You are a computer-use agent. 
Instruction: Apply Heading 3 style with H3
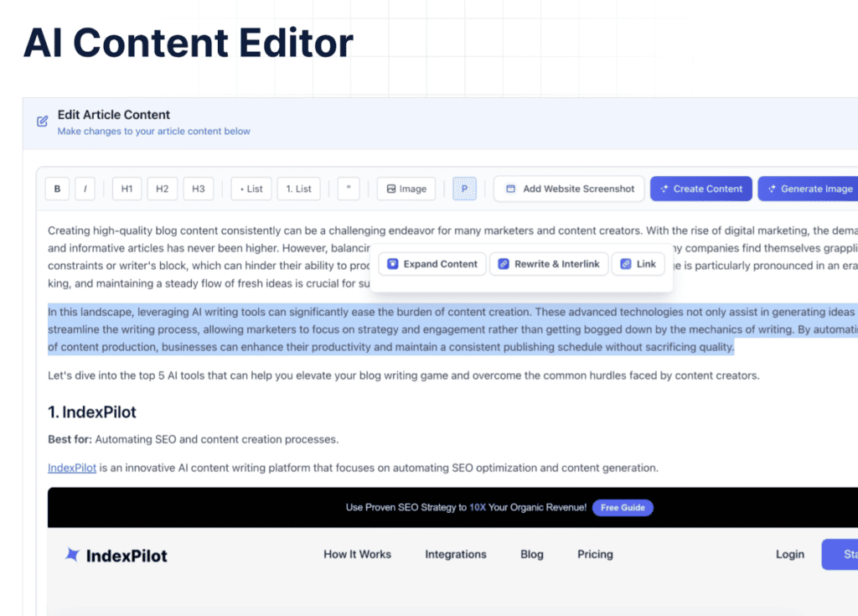coord(198,189)
